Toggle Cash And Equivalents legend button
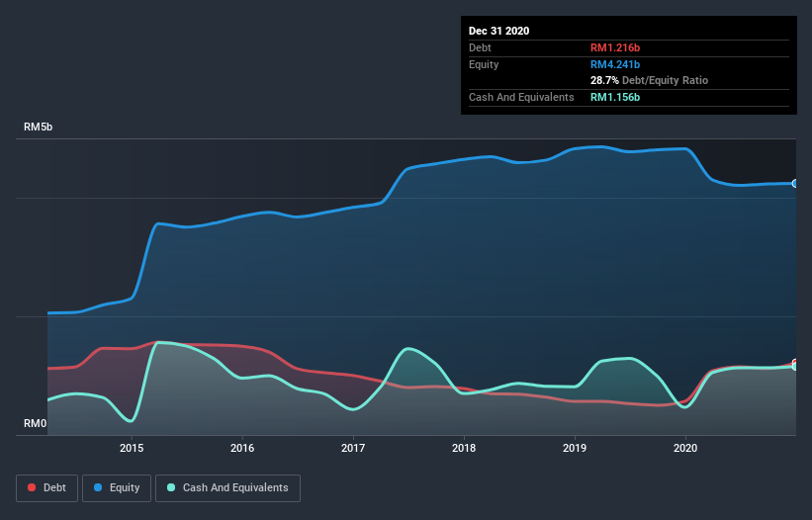Screen dimensions: 812x520 tap(227, 488)
